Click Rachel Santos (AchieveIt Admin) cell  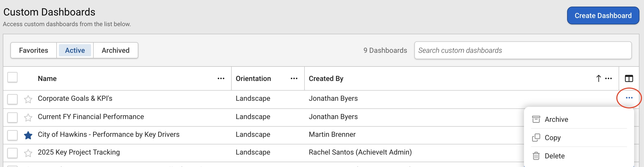click(x=360, y=152)
